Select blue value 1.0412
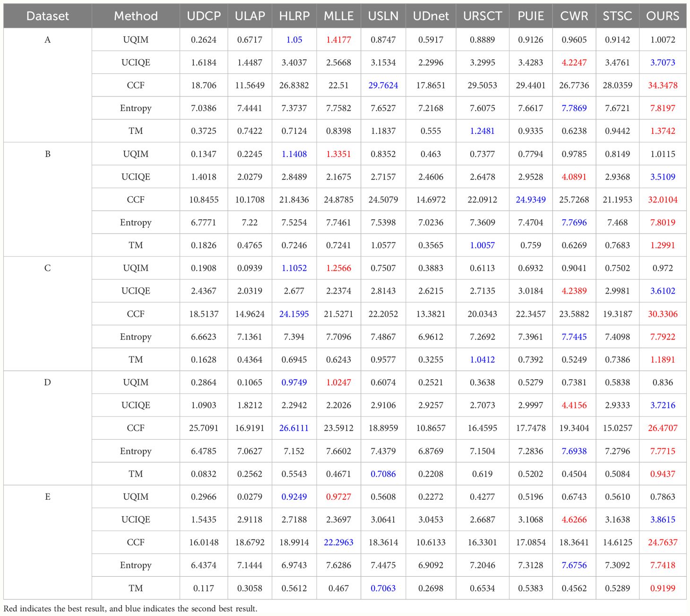Viewport: 690px width, 616px height. point(482,360)
